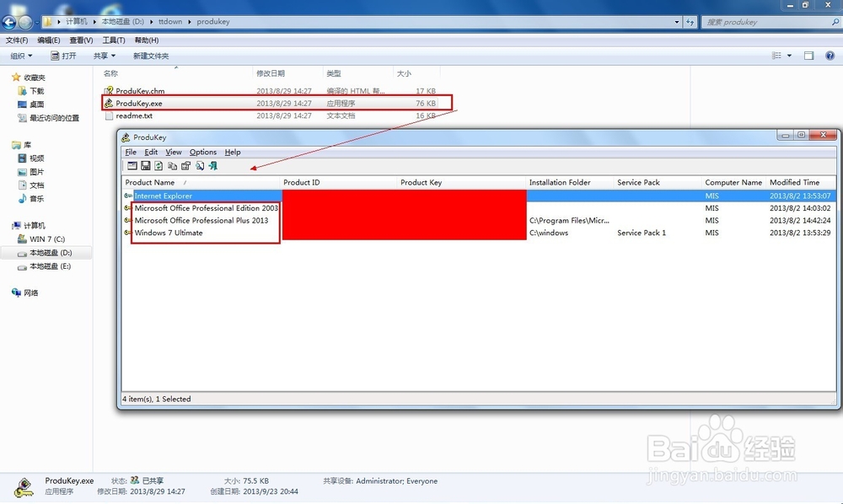Click the 搜索 produkey search field
This screenshot has width=843, height=504.
point(766,22)
